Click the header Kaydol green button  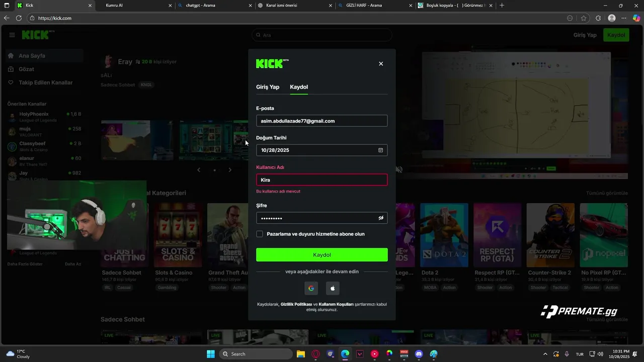616,35
